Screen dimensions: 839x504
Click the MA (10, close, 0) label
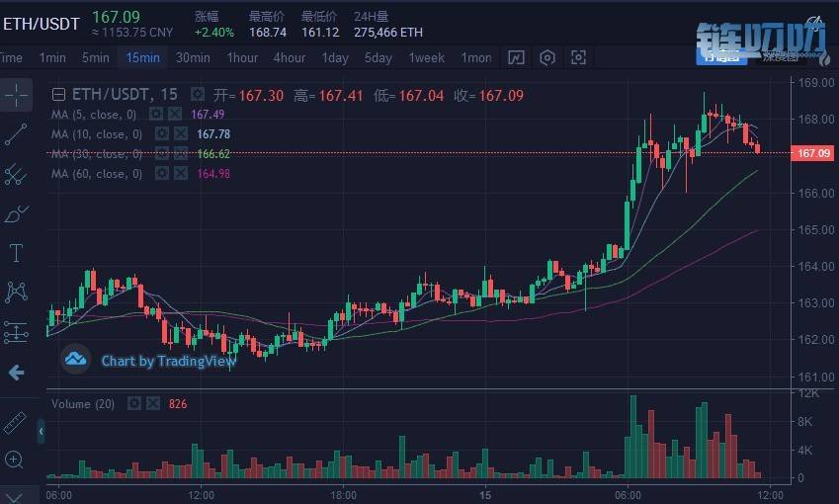click(97, 134)
